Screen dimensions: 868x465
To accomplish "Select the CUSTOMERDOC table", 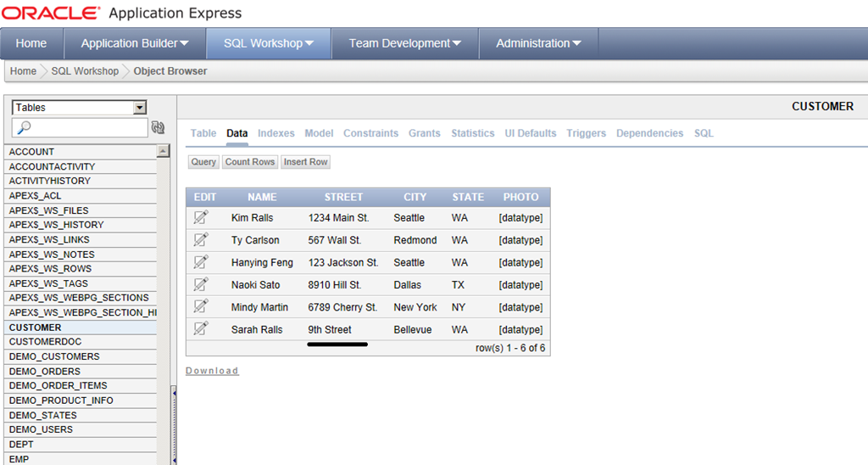I will pyautogui.click(x=81, y=341).
